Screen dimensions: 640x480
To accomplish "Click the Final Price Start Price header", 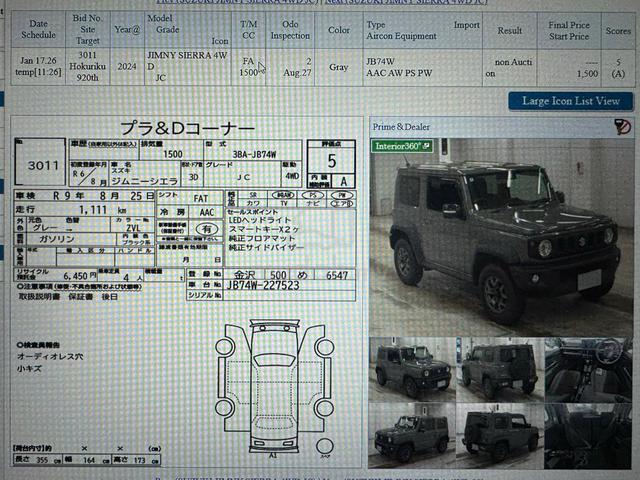I will click(x=569, y=30).
